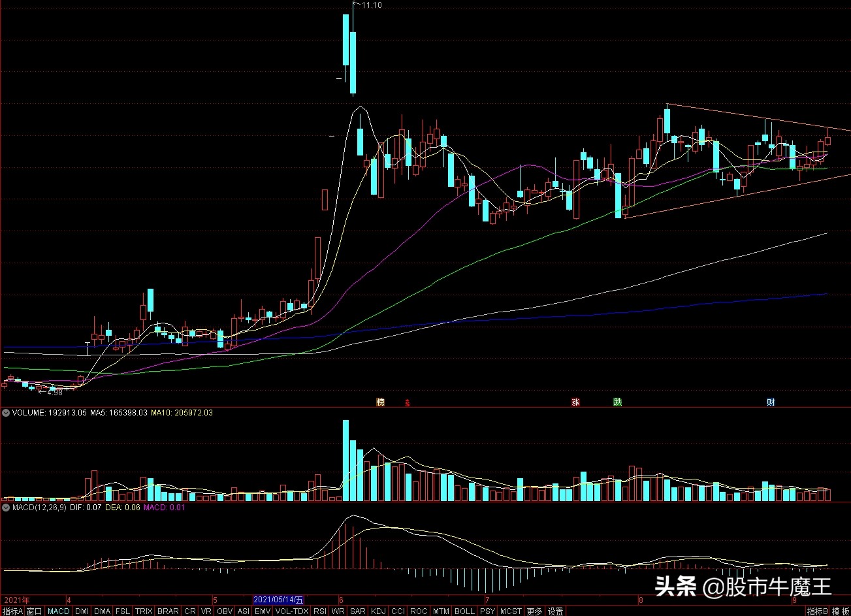This screenshot has width=851, height=616.
Task: Switch to the ASI indicator tab
Action: (x=243, y=611)
